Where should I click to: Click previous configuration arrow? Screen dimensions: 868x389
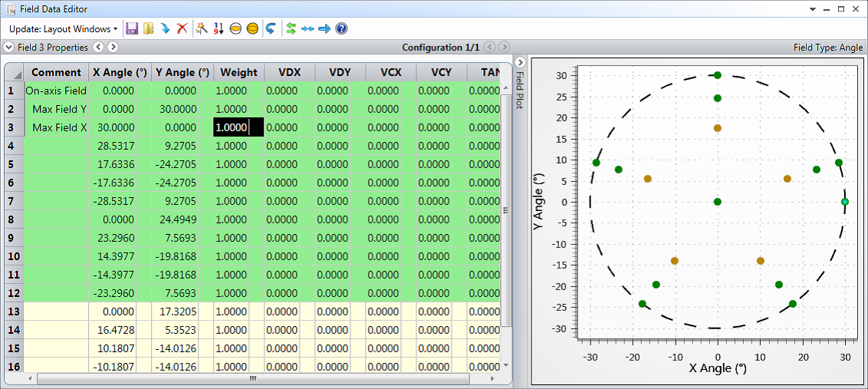pos(492,47)
